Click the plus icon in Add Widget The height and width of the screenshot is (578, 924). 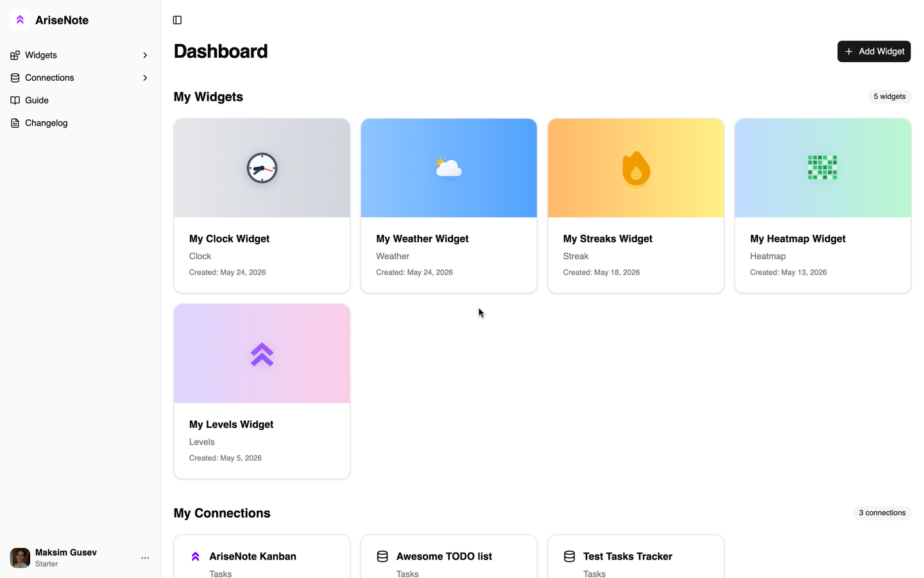849,51
